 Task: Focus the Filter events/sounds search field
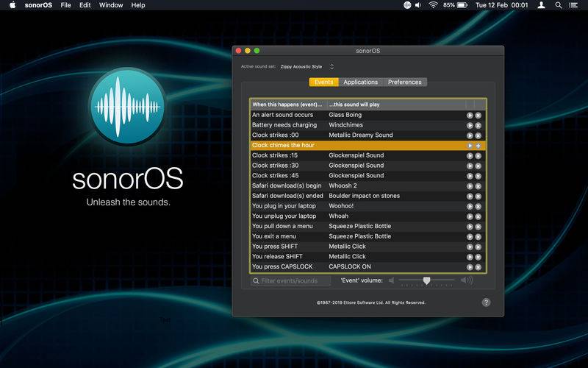[290, 281]
